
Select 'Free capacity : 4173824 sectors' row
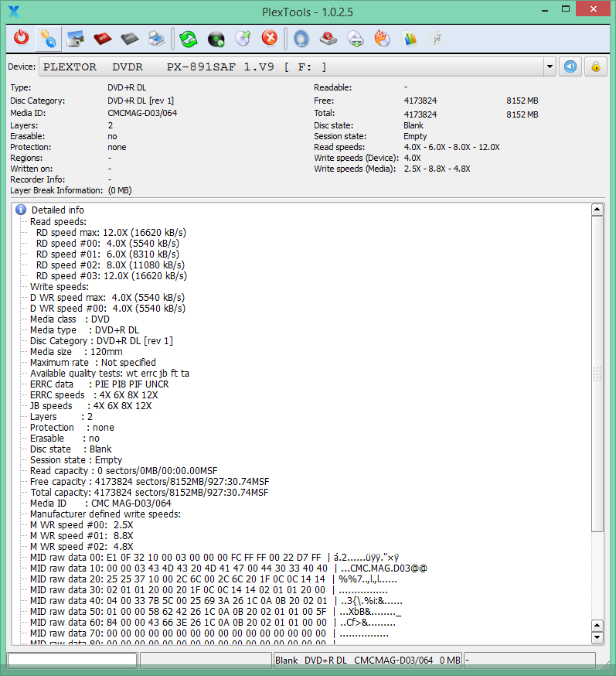coord(149,482)
